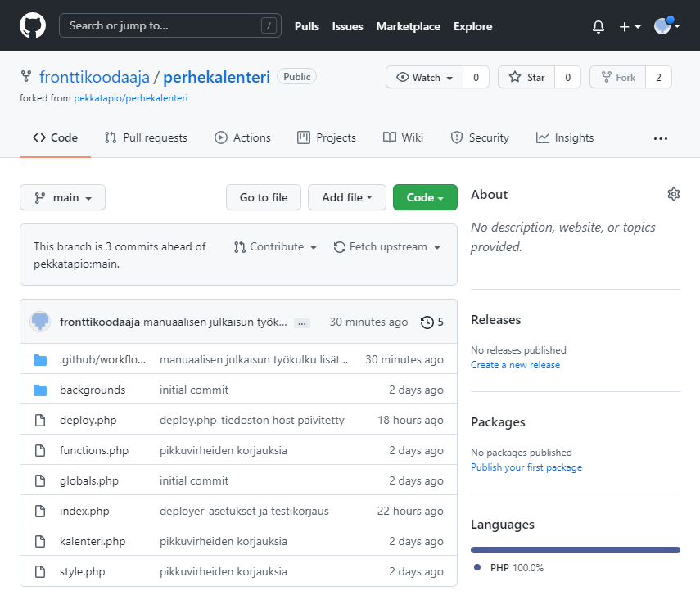The height and width of the screenshot is (595, 700).
Task: Open the Security tab
Action: tap(480, 138)
